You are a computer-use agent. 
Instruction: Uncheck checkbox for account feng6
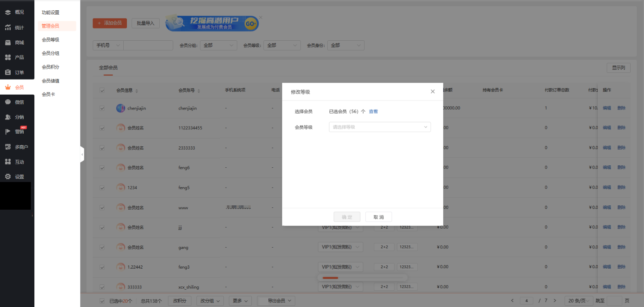point(102,168)
